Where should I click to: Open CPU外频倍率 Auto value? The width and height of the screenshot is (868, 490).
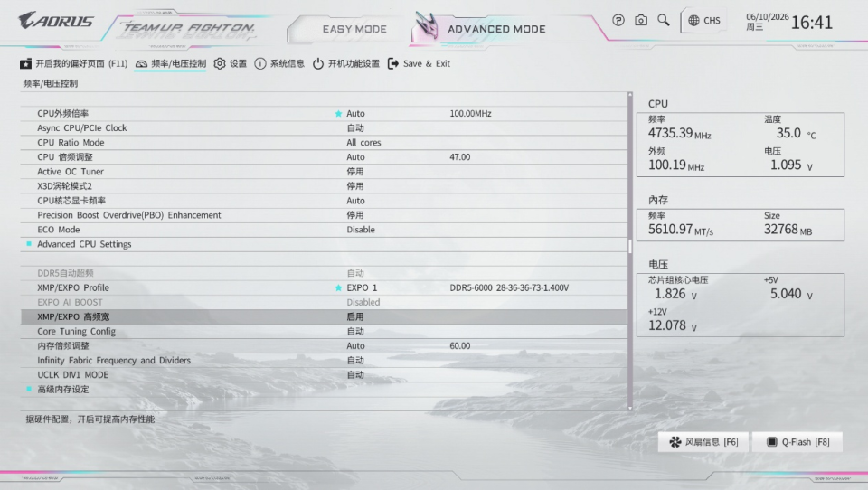pyautogui.click(x=355, y=114)
